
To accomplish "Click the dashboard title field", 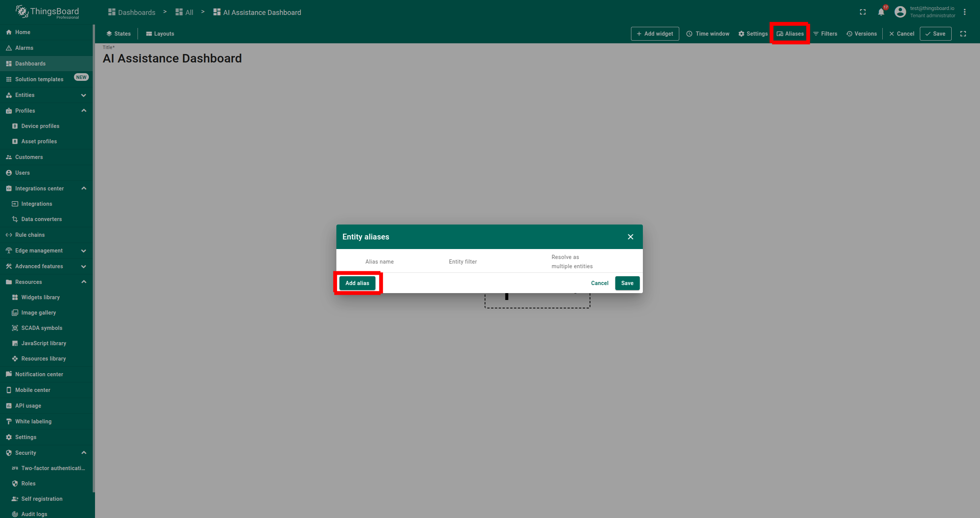I will tap(172, 58).
